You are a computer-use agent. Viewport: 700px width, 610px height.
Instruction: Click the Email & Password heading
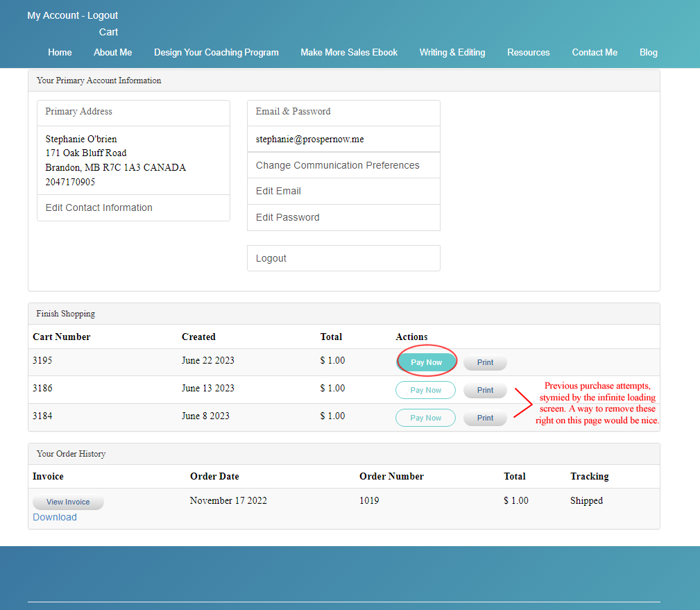point(293,111)
